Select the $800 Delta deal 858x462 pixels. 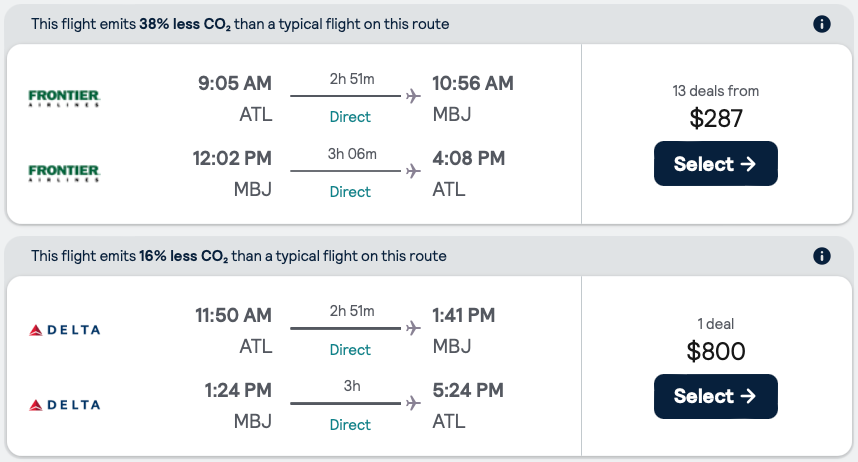pos(715,396)
